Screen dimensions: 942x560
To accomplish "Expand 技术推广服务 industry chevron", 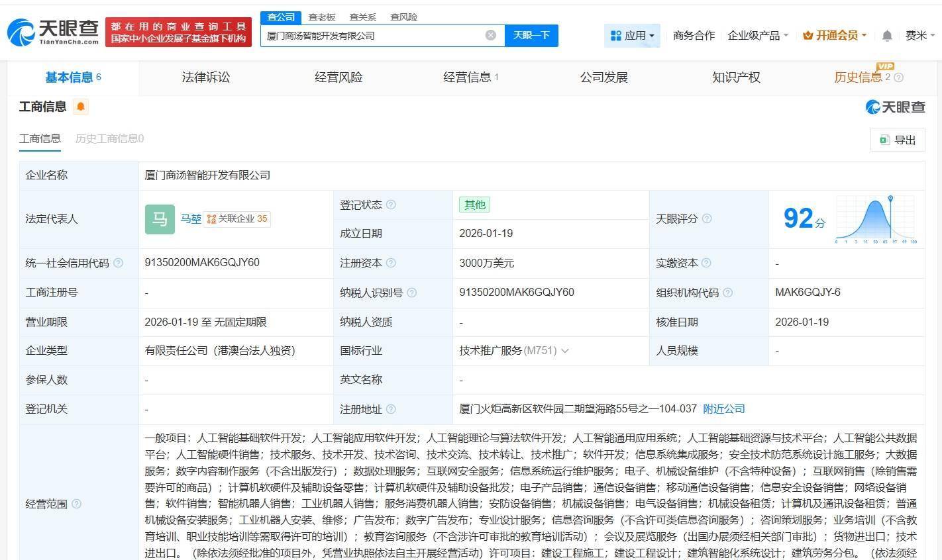I will pos(565,351).
